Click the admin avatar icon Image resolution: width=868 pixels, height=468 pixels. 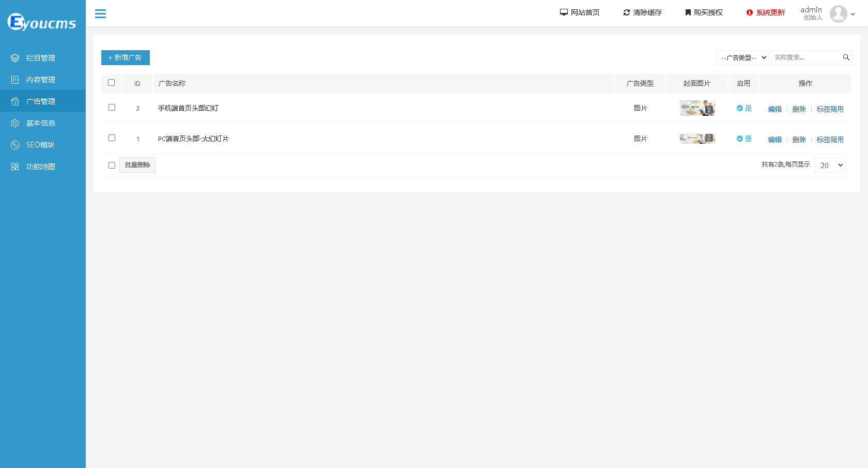(838, 14)
